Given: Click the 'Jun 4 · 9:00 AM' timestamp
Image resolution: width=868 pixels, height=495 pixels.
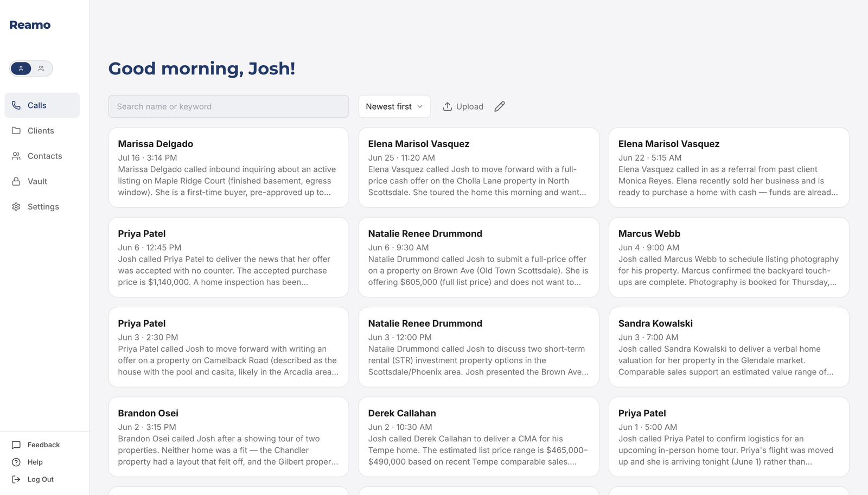Looking at the screenshot, I should click(649, 247).
